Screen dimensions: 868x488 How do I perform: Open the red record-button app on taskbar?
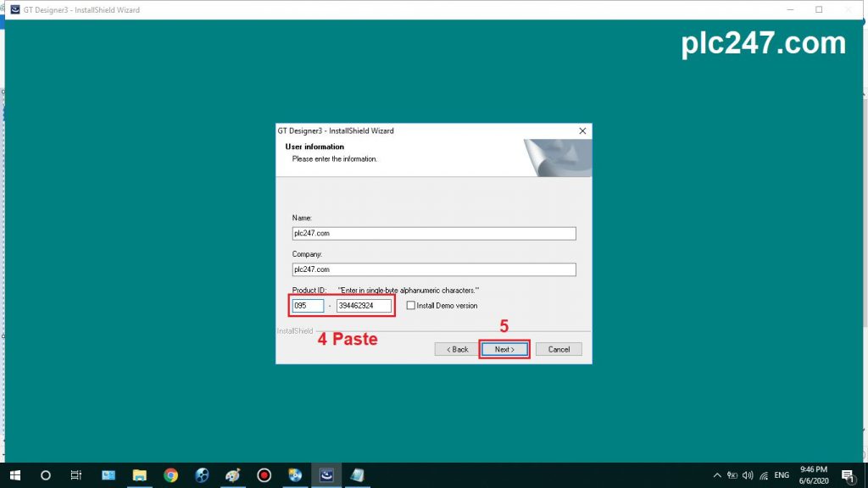pos(264,475)
